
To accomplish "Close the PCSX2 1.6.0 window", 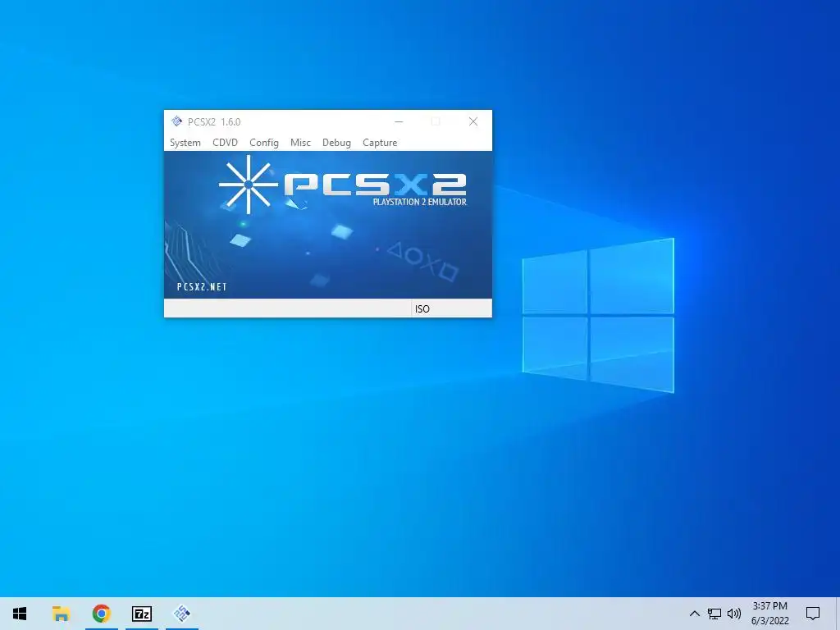I will pos(473,121).
